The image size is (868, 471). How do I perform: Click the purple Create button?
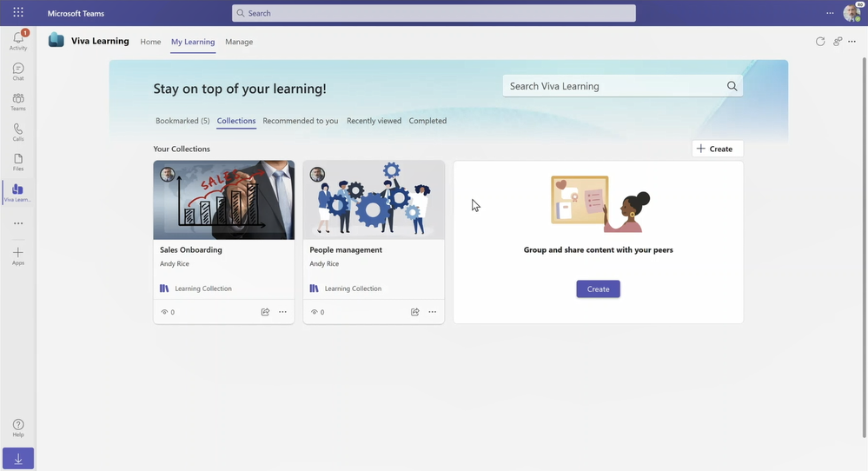599,289
